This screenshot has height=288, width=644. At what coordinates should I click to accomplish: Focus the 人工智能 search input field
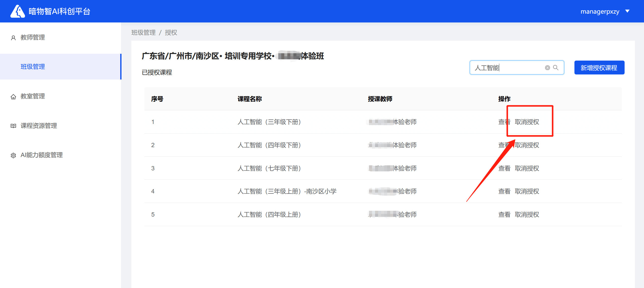[507, 68]
